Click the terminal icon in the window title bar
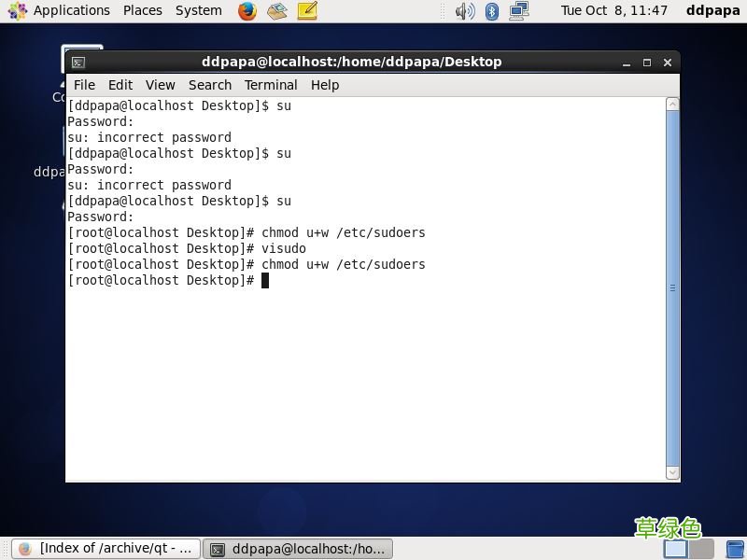Image resolution: width=747 pixels, height=560 pixels. (78, 62)
